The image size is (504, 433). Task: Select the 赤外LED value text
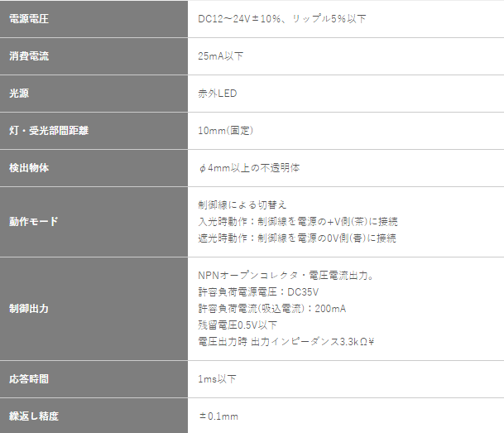(x=218, y=94)
